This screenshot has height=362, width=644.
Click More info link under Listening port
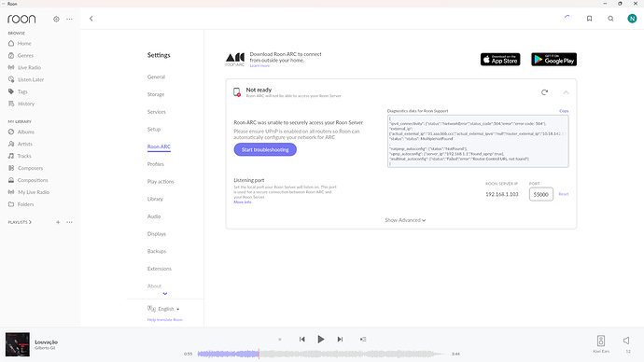pos(243,202)
